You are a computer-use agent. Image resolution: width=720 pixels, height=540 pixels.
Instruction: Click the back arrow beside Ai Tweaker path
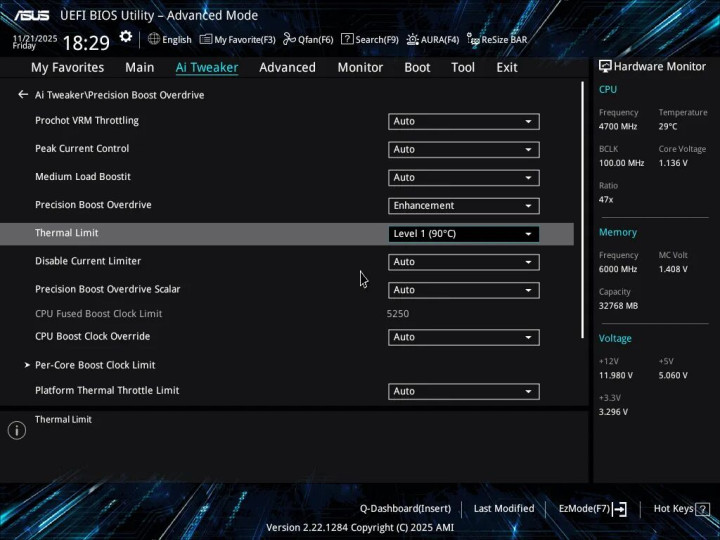click(x=23, y=95)
